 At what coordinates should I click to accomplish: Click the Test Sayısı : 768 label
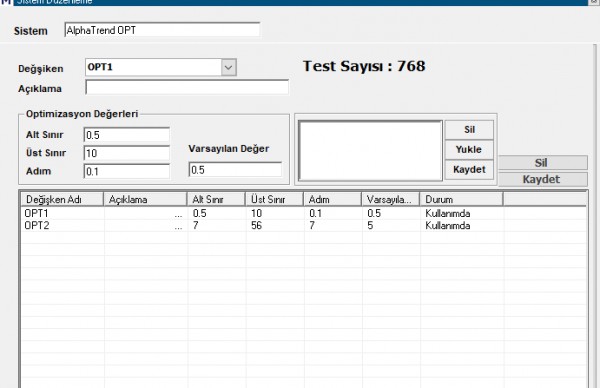click(364, 66)
